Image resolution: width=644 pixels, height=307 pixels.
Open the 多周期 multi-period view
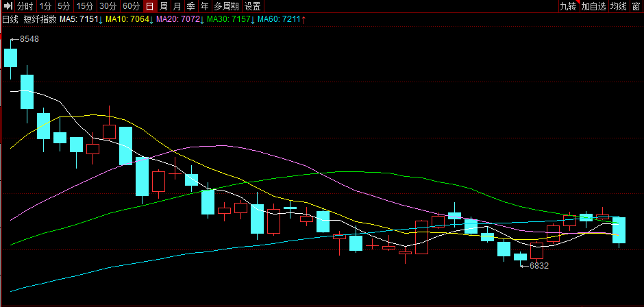point(227,6)
